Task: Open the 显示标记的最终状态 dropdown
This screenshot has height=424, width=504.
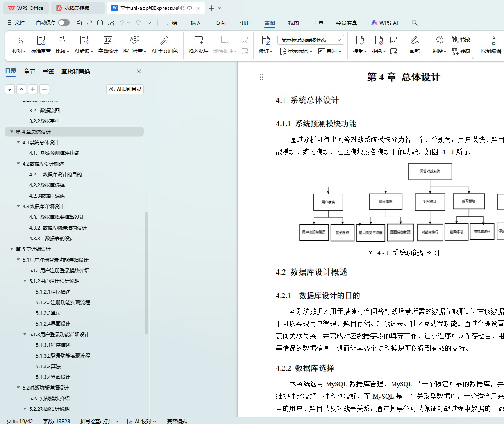Action: [x=311, y=40]
